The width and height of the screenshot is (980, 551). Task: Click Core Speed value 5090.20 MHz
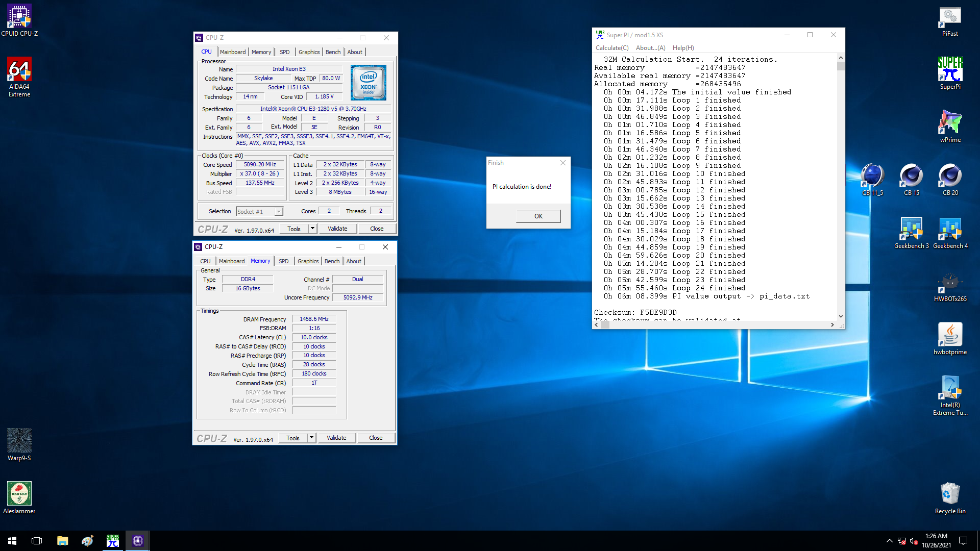point(260,164)
